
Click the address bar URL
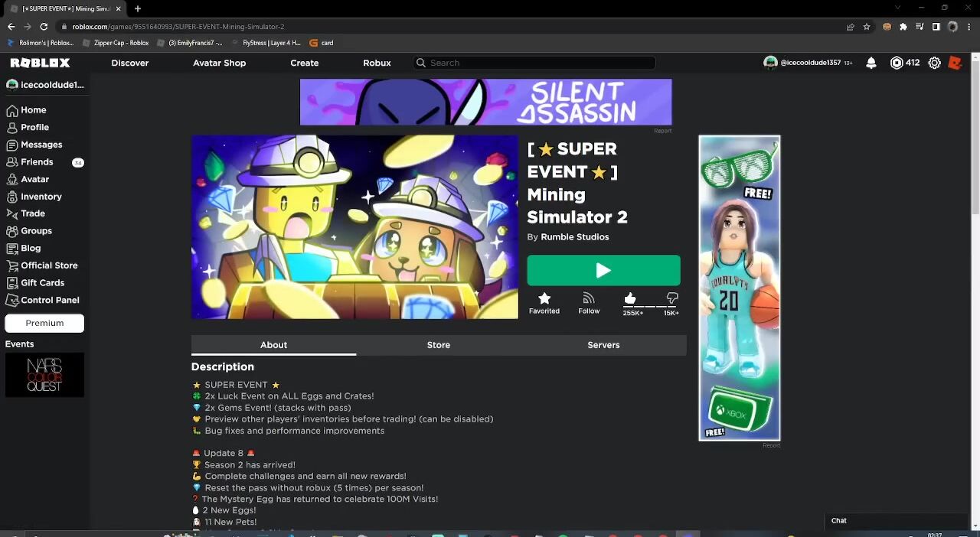178,27
